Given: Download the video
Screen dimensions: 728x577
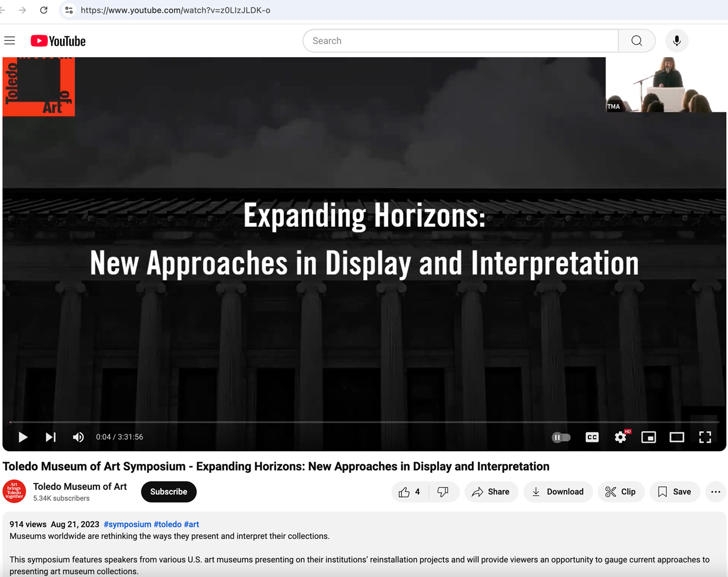Looking at the screenshot, I should 558,492.
